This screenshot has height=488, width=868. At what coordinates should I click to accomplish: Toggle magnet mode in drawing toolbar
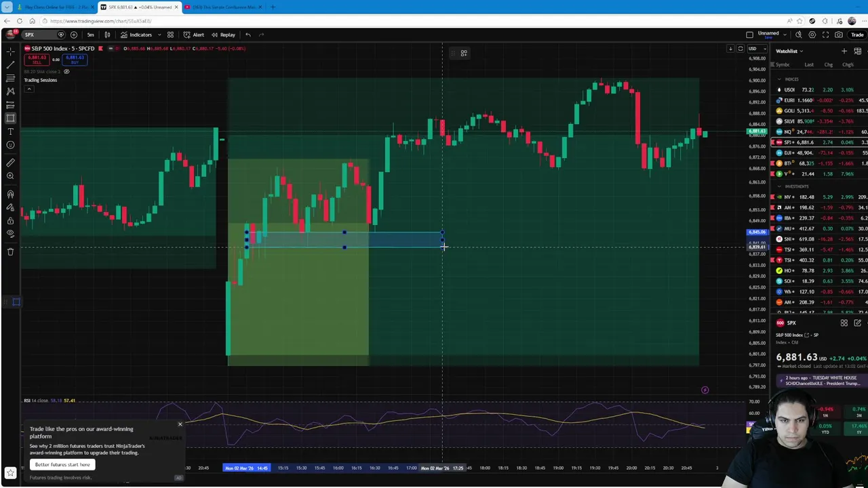coord(10,195)
